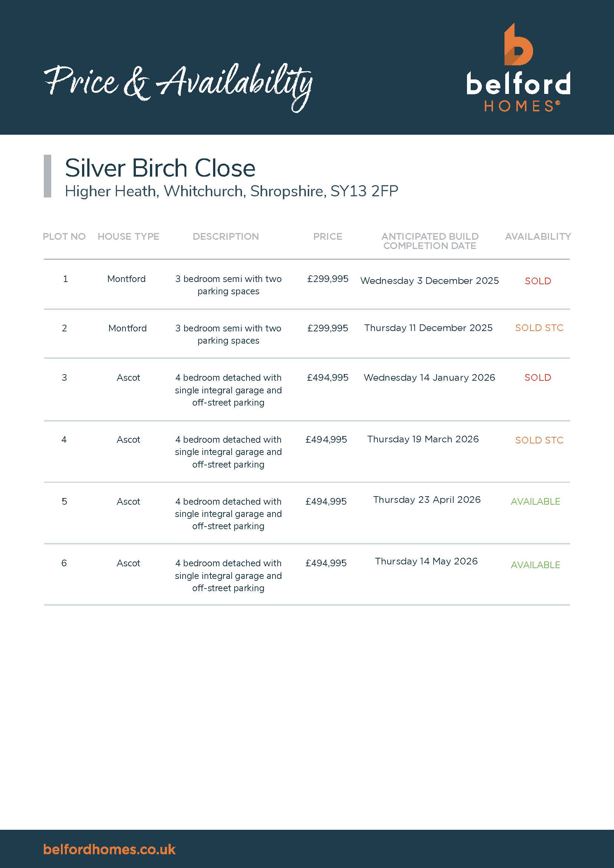Click the DESCRIPTION column header
This screenshot has height=868, width=614.
pyautogui.click(x=226, y=237)
